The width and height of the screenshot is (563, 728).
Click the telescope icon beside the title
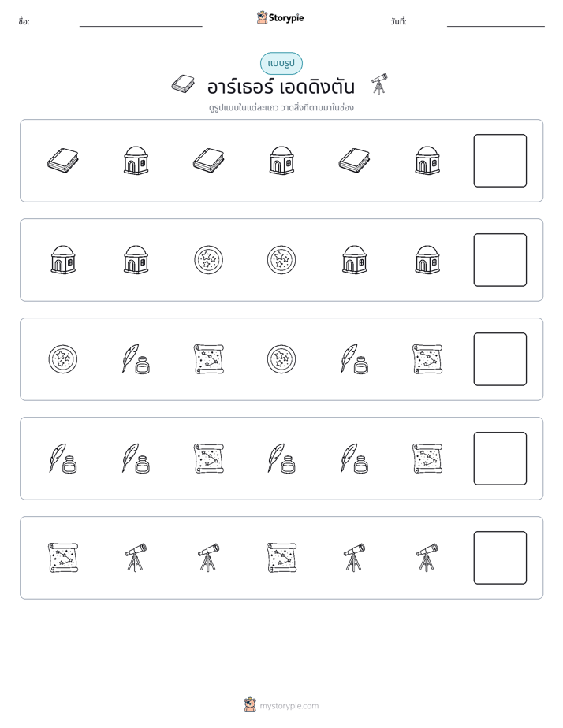(x=379, y=84)
